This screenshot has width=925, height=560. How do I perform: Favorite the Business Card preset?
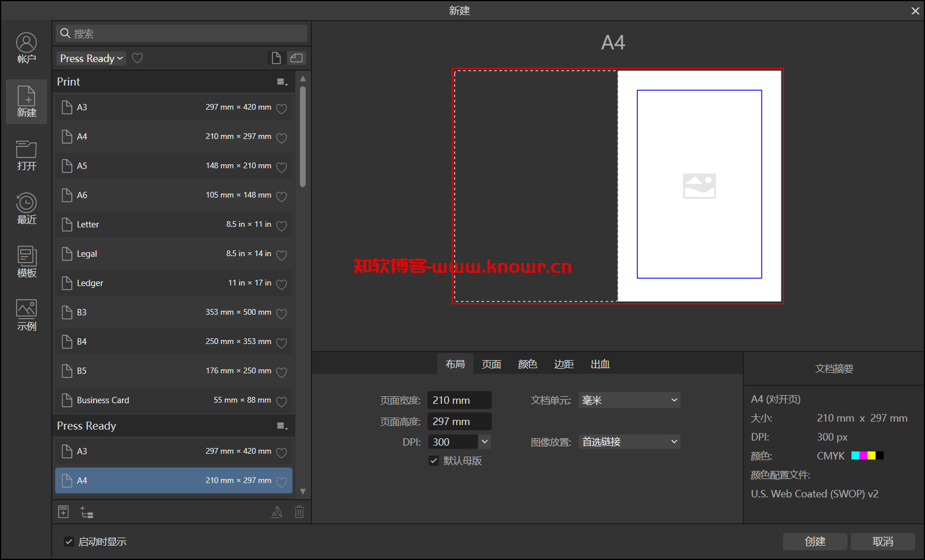click(x=282, y=401)
